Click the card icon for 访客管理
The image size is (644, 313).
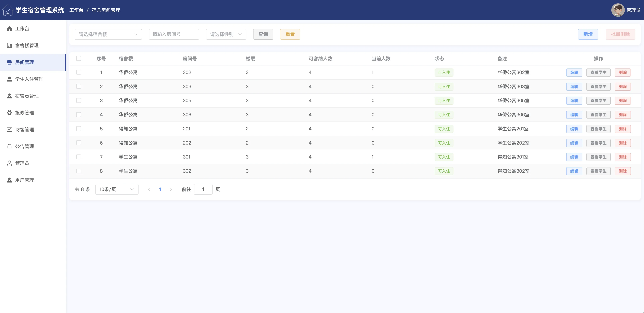click(9, 130)
